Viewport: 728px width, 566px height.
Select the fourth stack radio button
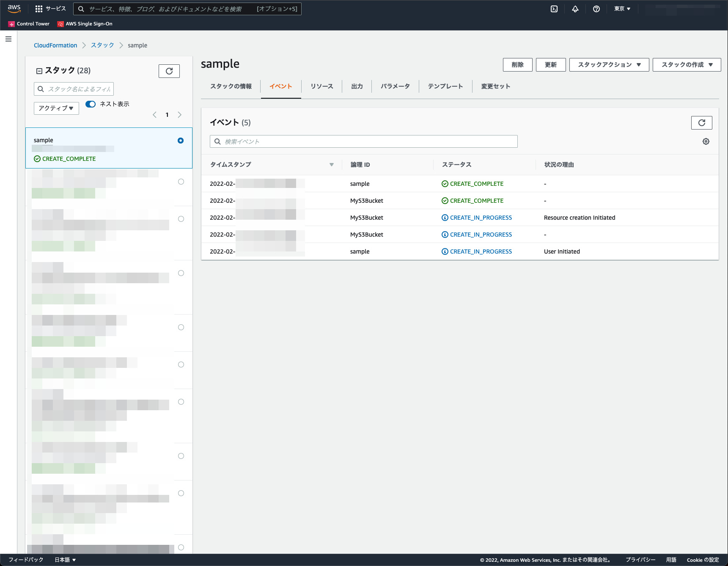tap(181, 273)
